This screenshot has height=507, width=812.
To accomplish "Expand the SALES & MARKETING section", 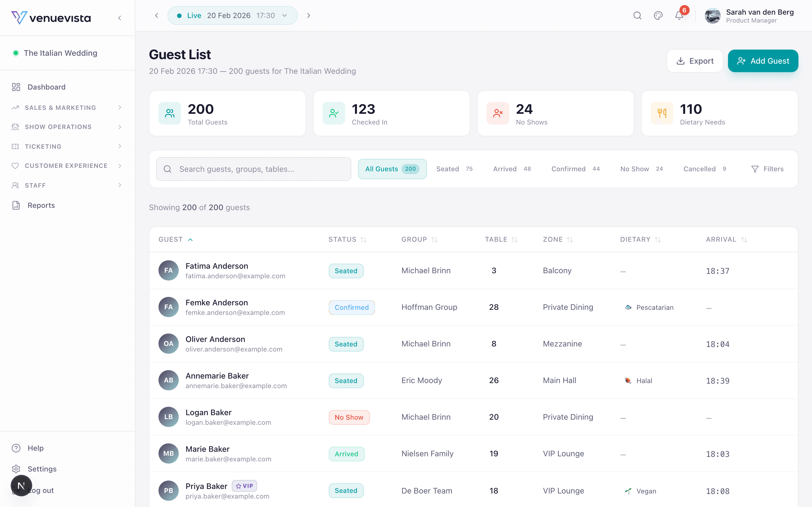I will (x=60, y=108).
